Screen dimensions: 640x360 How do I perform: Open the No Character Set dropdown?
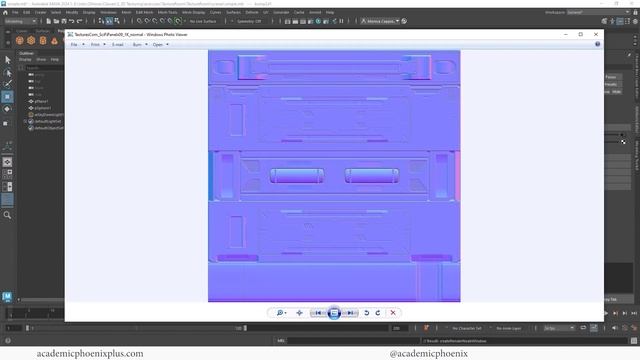[467, 328]
